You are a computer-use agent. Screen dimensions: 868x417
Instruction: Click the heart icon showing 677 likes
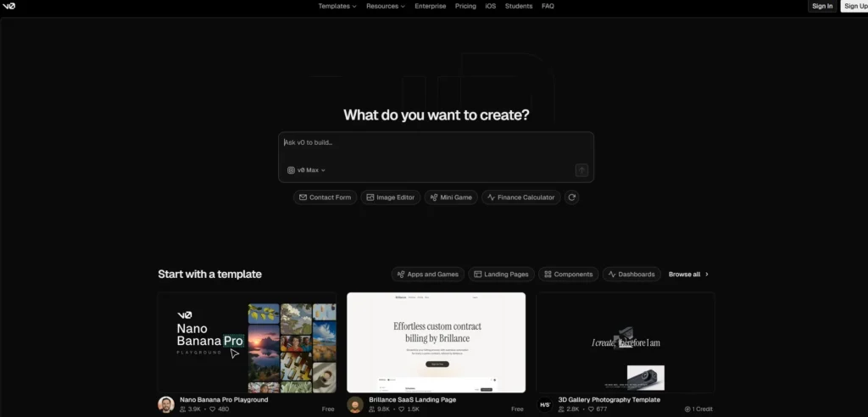click(x=591, y=409)
